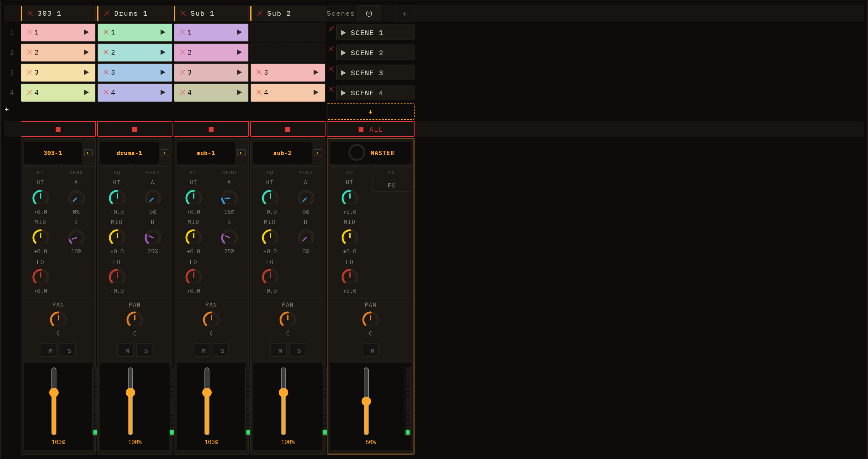Click the 303-1 Send B knob at 10%

tap(76, 237)
